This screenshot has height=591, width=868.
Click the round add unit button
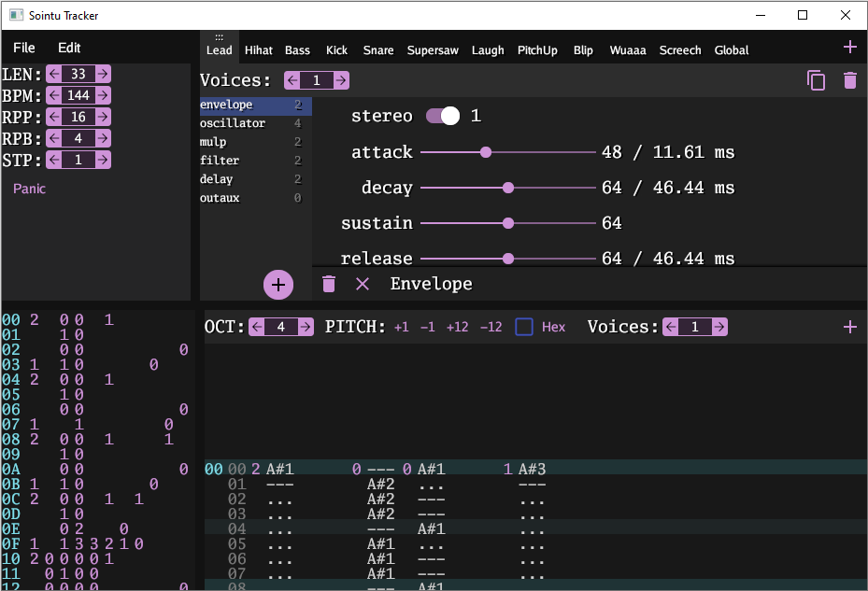277,284
